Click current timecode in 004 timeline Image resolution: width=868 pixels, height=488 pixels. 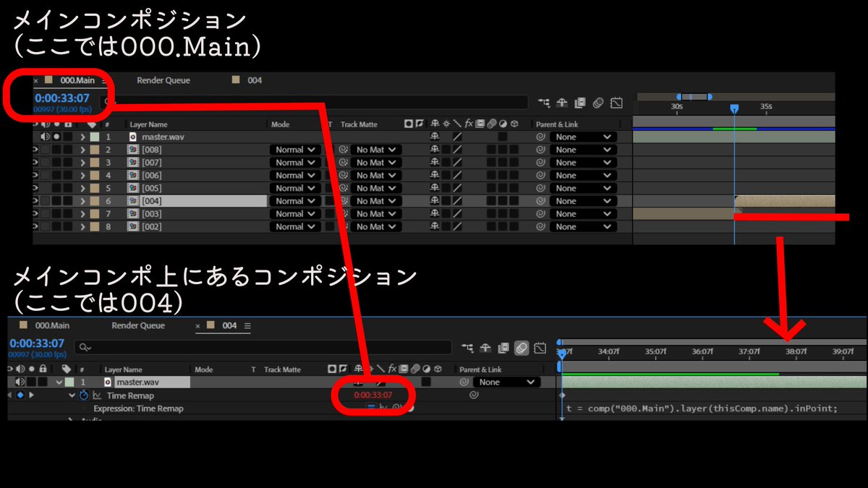tap(37, 343)
